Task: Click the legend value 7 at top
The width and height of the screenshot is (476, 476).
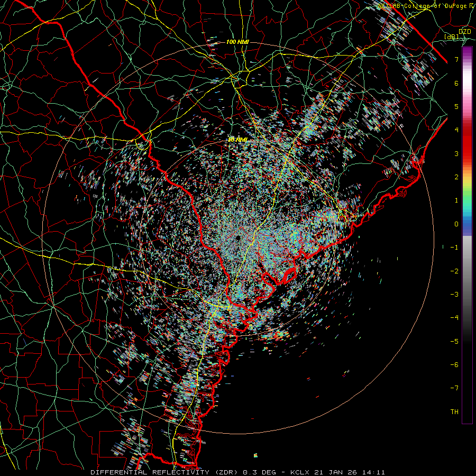Action: [456, 59]
